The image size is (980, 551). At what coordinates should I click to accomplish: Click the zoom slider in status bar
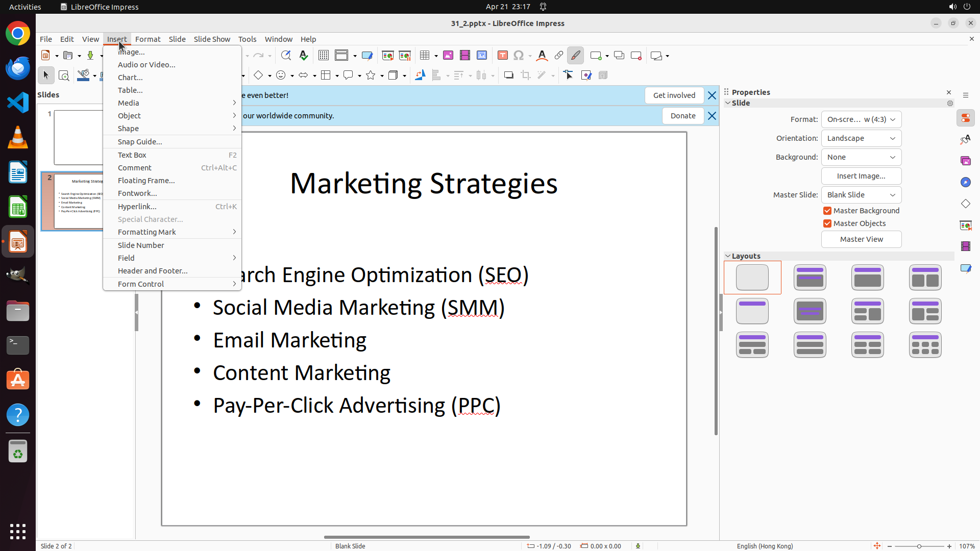tap(919, 546)
